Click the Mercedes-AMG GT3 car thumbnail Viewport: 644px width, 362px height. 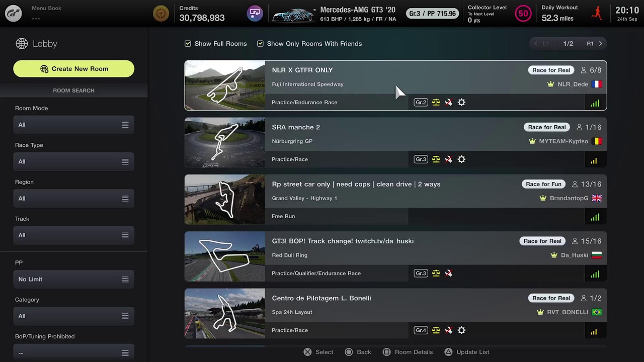(293, 15)
